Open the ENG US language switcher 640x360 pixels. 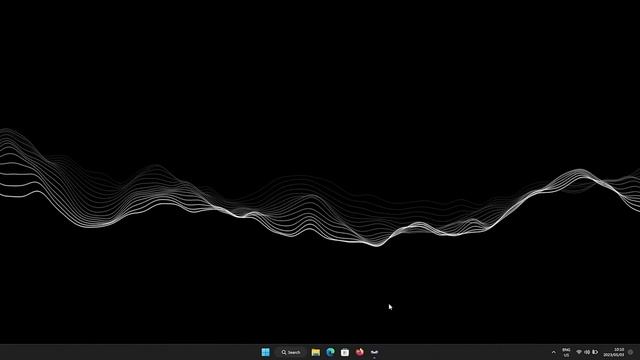(566, 352)
